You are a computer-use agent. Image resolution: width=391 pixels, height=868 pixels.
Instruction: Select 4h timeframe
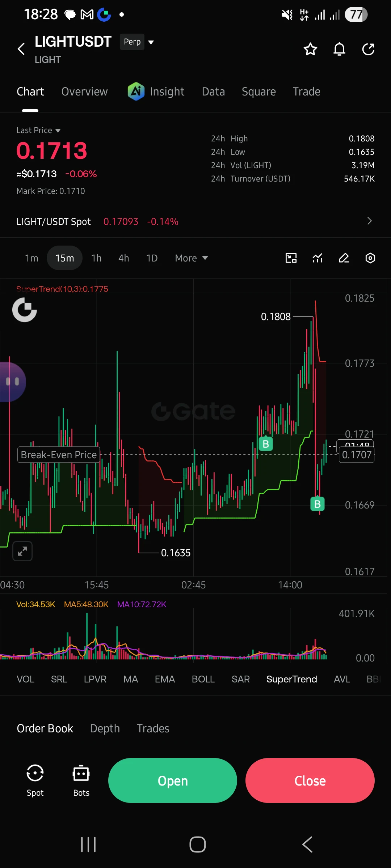123,258
